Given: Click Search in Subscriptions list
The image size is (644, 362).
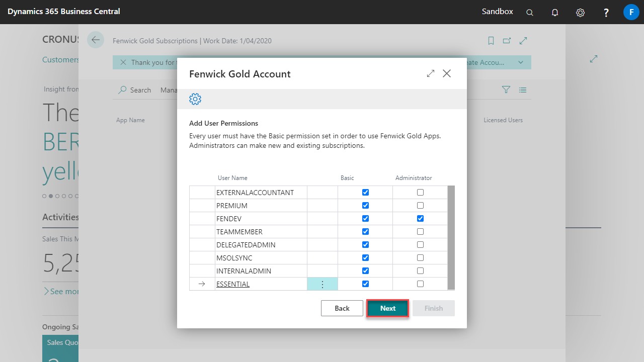Looking at the screenshot, I should click(135, 90).
